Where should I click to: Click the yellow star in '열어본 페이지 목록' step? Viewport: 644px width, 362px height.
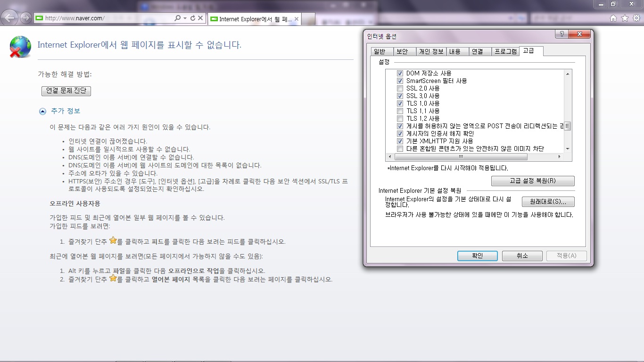tap(113, 278)
